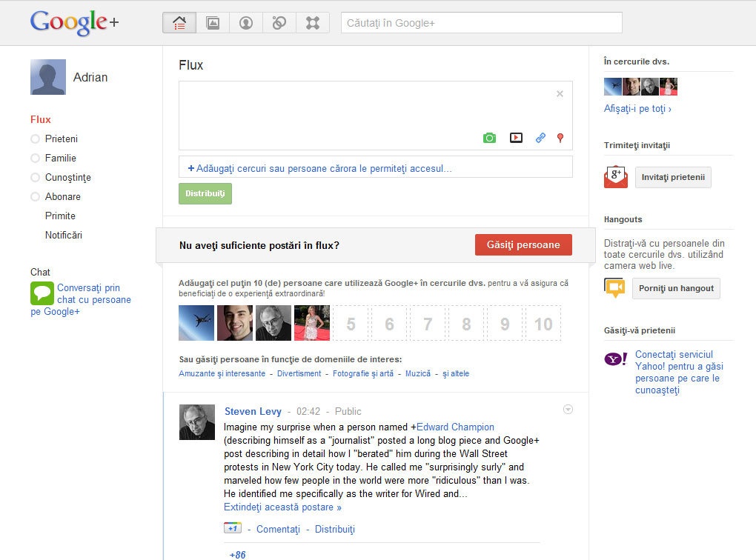
Task: Open the Profile icon in top bar
Action: [x=246, y=23]
